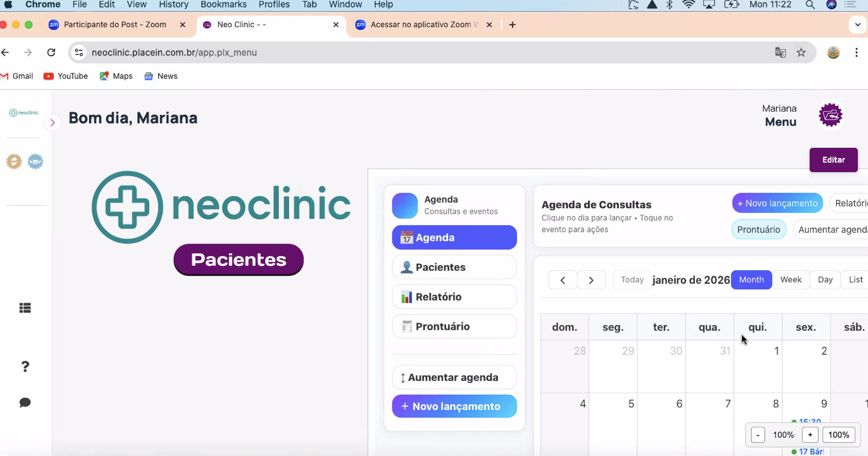This screenshot has height=456, width=868.
Task: Open help via question mark icon
Action: point(25,366)
